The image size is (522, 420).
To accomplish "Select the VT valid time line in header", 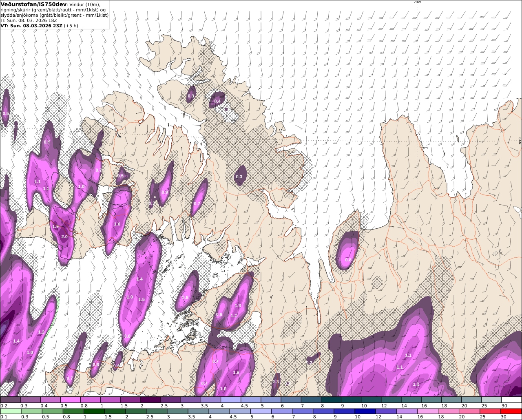I will coord(40,25).
